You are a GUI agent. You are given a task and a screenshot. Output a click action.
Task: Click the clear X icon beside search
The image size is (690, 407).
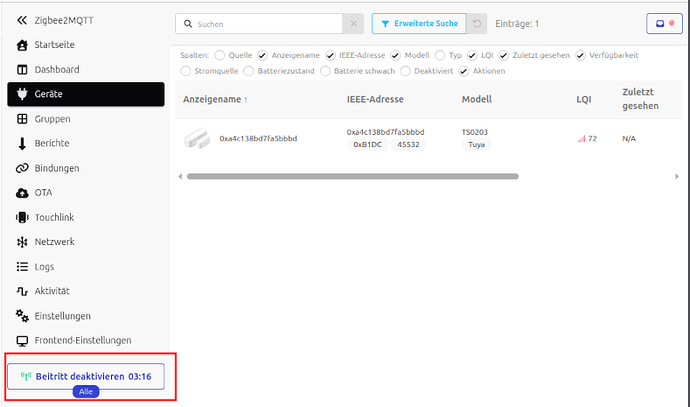[353, 23]
